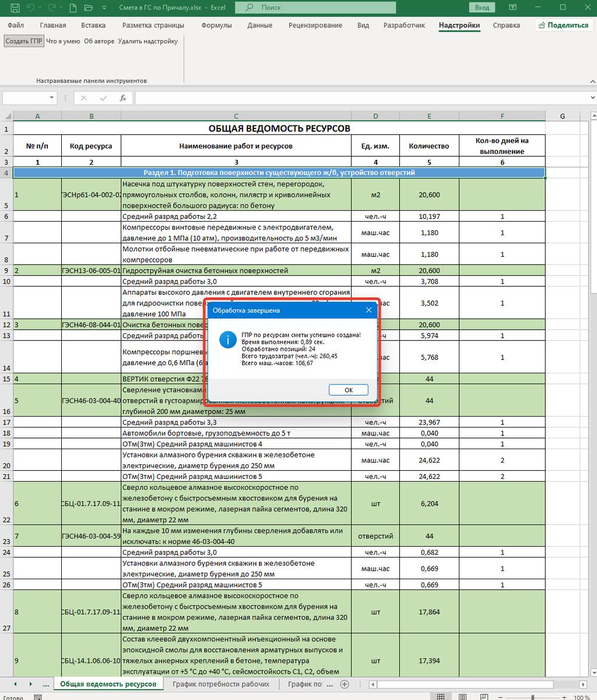The image size is (597, 700).
Task: Click the Код ресурса header cell
Action: (91, 146)
